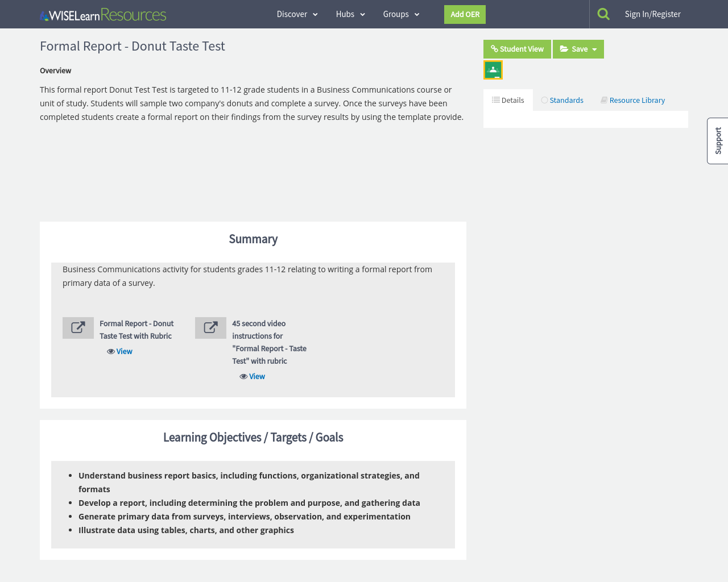Open Student View
The image size is (728, 582).
click(x=517, y=49)
